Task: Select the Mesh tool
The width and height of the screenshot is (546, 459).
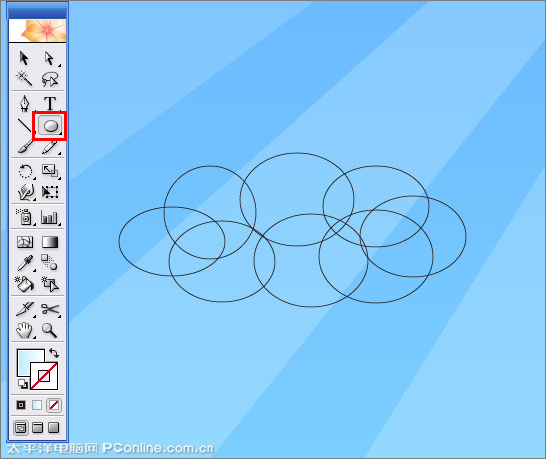Action: click(x=25, y=242)
